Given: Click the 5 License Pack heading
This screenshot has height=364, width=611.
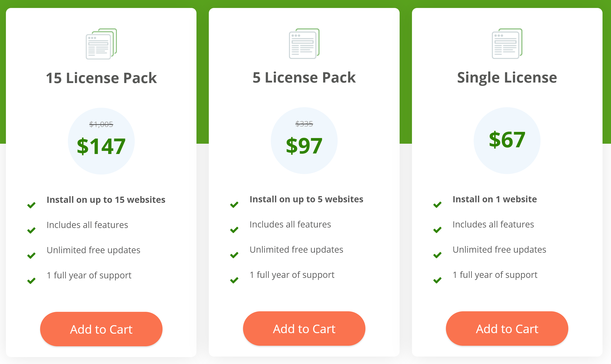Looking at the screenshot, I should [x=304, y=77].
